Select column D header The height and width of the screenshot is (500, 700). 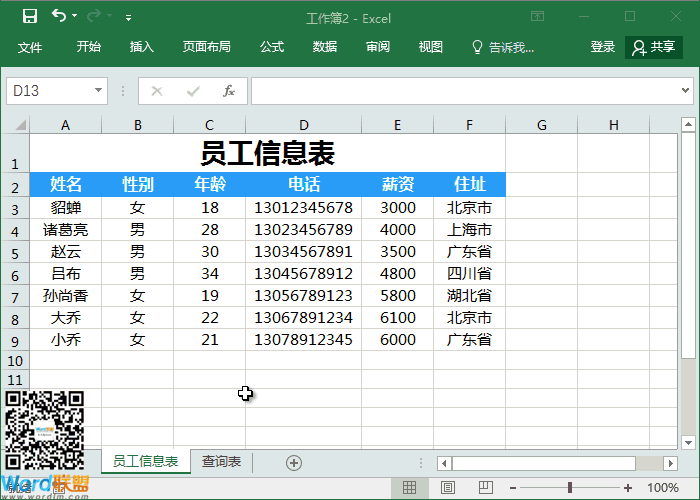(x=304, y=125)
